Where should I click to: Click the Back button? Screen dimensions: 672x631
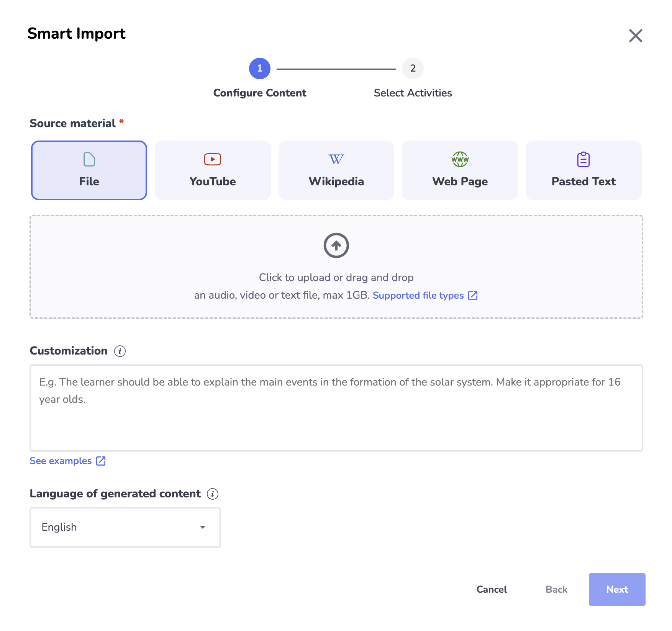[x=556, y=589]
